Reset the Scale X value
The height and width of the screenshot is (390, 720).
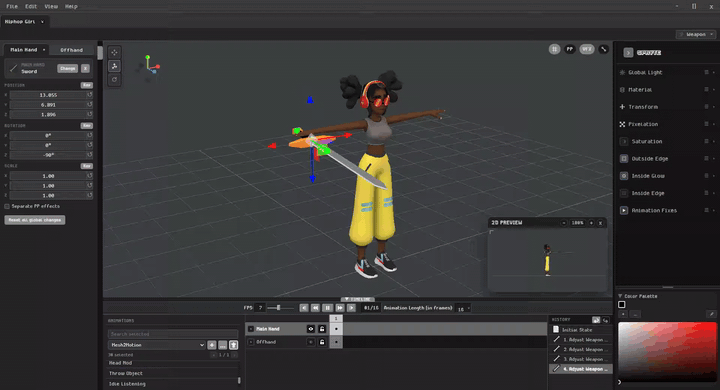coord(90,175)
